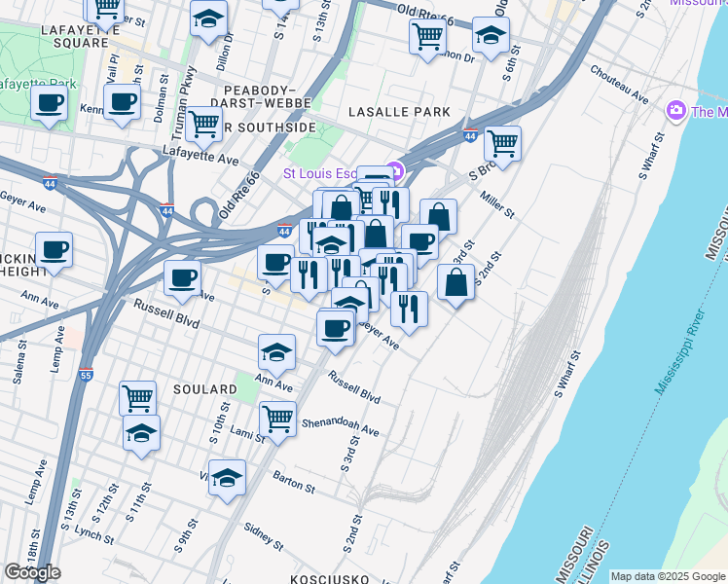
Task: Select the S Wharf St label near Chouteau Ave
Action: [x=651, y=156]
